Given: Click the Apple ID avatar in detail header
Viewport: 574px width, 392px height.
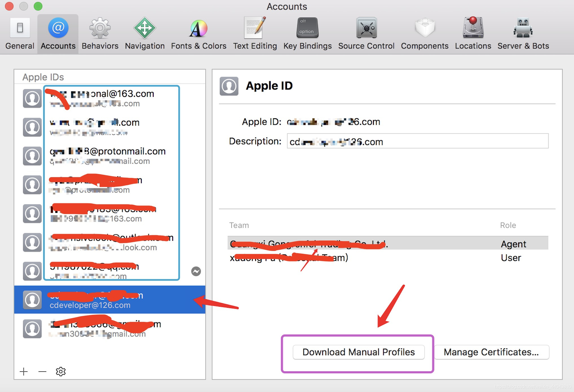Looking at the screenshot, I should [x=229, y=86].
